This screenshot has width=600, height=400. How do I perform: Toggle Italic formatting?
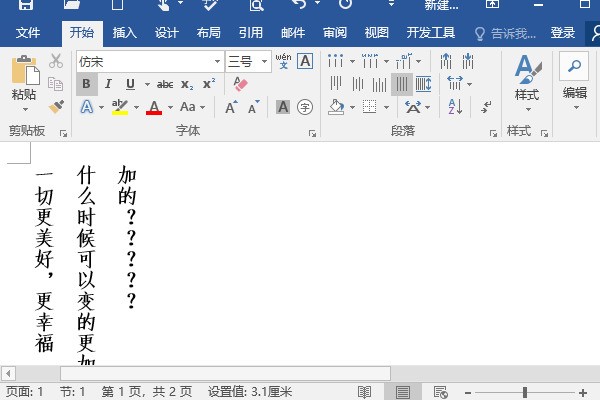tap(109, 84)
